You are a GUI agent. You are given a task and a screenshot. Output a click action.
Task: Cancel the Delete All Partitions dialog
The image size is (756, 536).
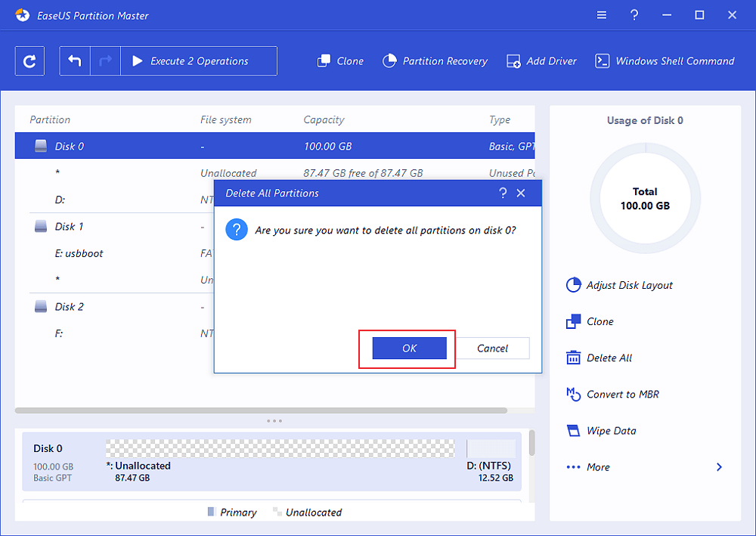point(492,349)
